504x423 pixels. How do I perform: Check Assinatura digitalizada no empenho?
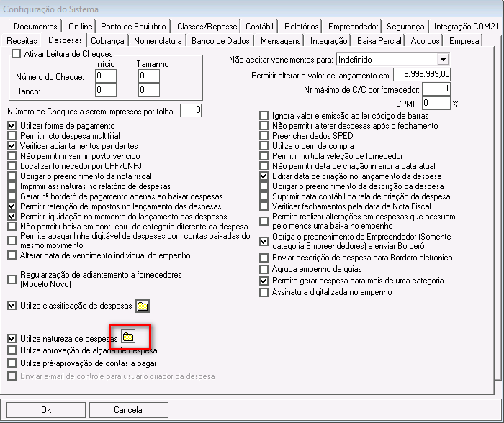pyautogui.click(x=264, y=292)
